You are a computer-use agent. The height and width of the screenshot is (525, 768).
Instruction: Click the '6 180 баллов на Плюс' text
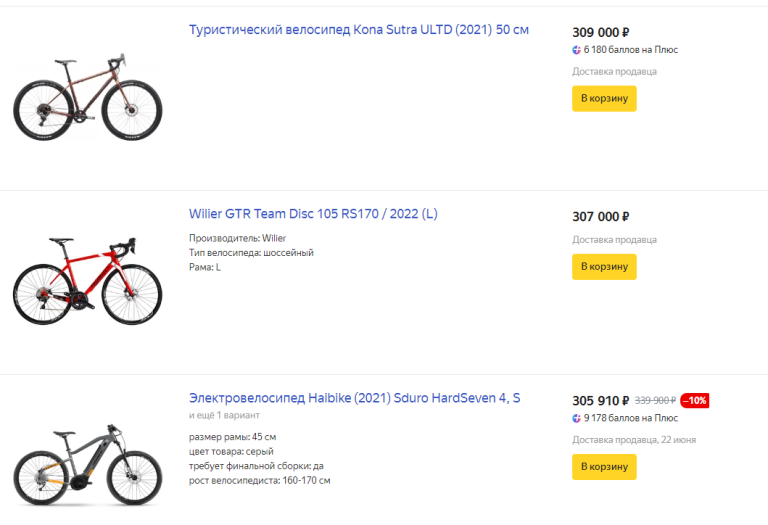click(631, 50)
